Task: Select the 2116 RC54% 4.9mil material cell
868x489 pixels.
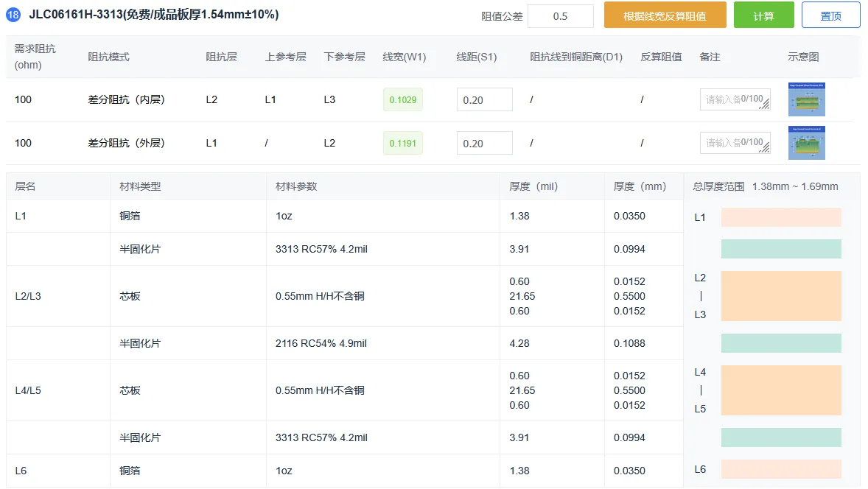Action: point(321,343)
